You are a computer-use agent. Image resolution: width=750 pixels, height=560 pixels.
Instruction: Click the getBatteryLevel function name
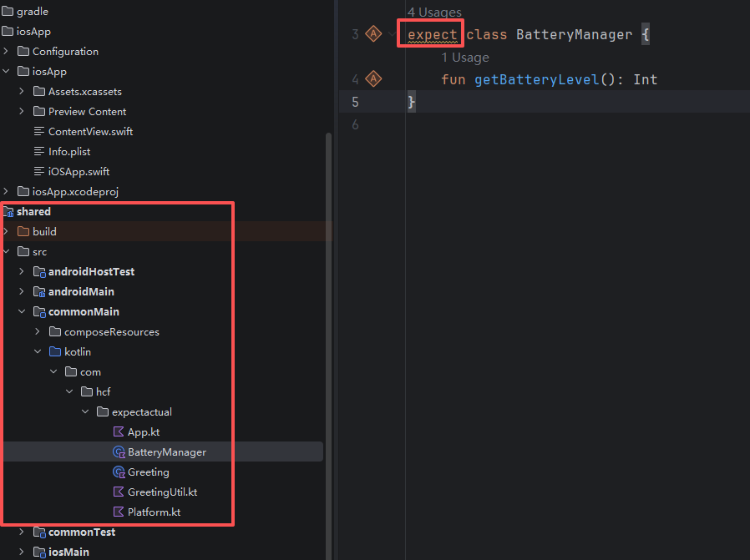(x=537, y=79)
